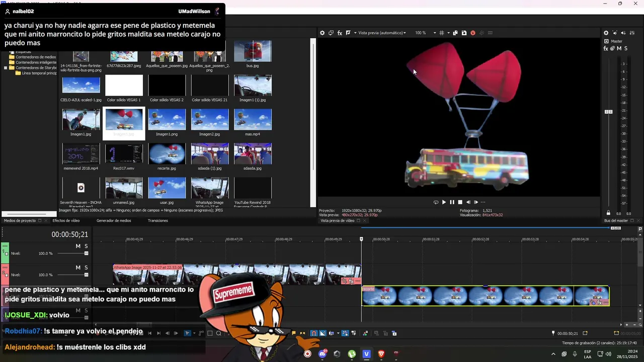Screen dimensions: 644x362
Task: Show hidden system tray icons
Action: [553, 354]
